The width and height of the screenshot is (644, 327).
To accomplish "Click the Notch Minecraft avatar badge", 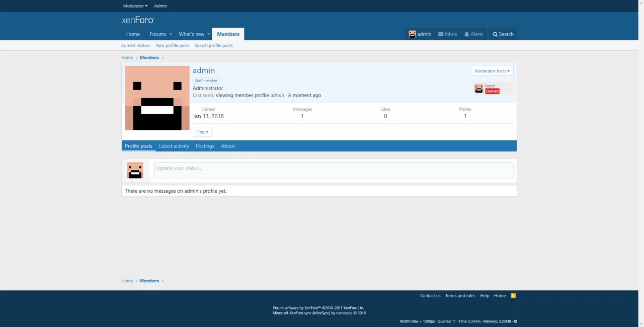I will coord(479,89).
